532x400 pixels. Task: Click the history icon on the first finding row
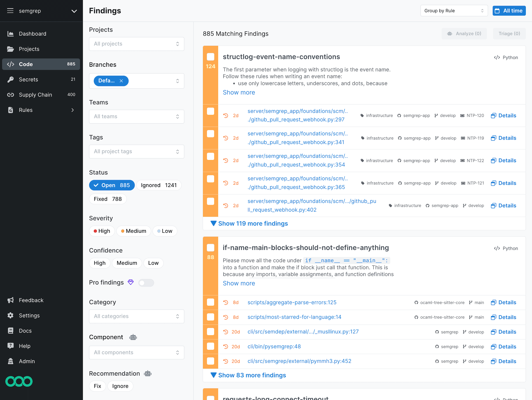point(226,115)
